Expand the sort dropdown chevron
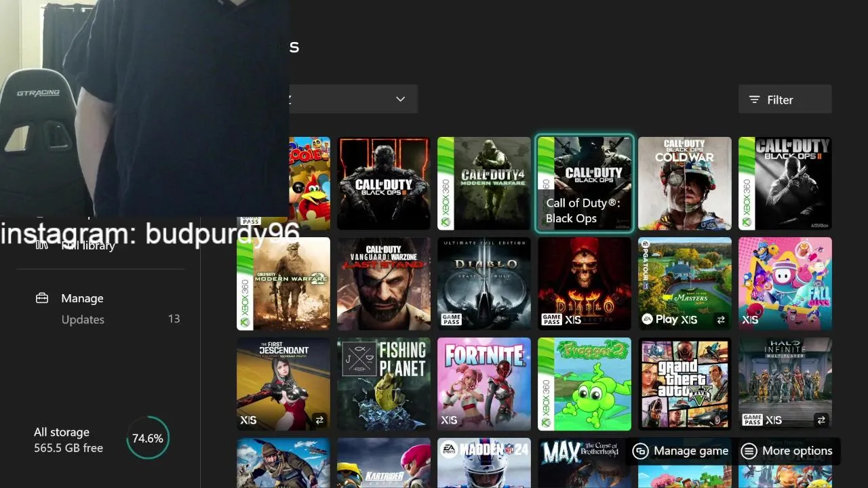Screen dimensions: 868x488 (x=400, y=99)
